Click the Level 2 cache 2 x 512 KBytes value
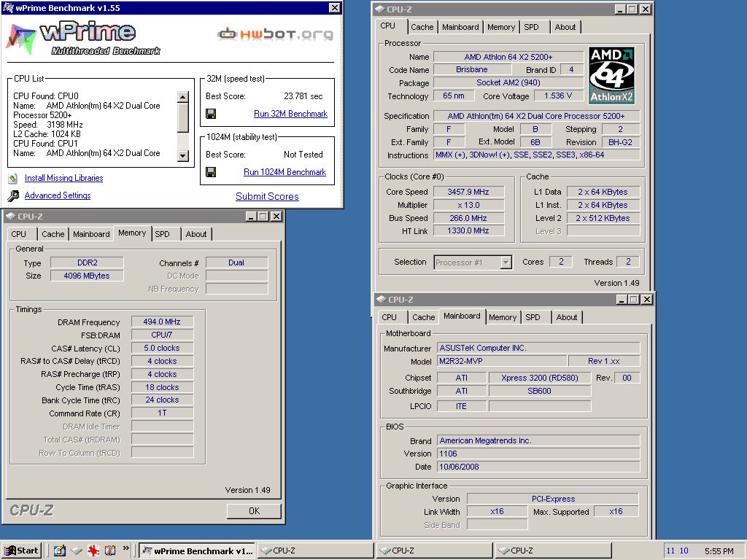 click(603, 218)
